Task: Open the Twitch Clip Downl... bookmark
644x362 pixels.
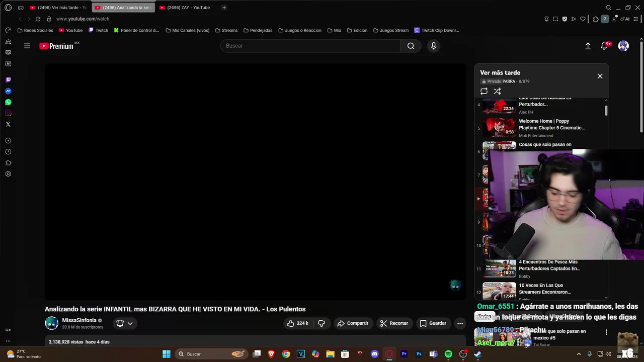Action: 437,30
